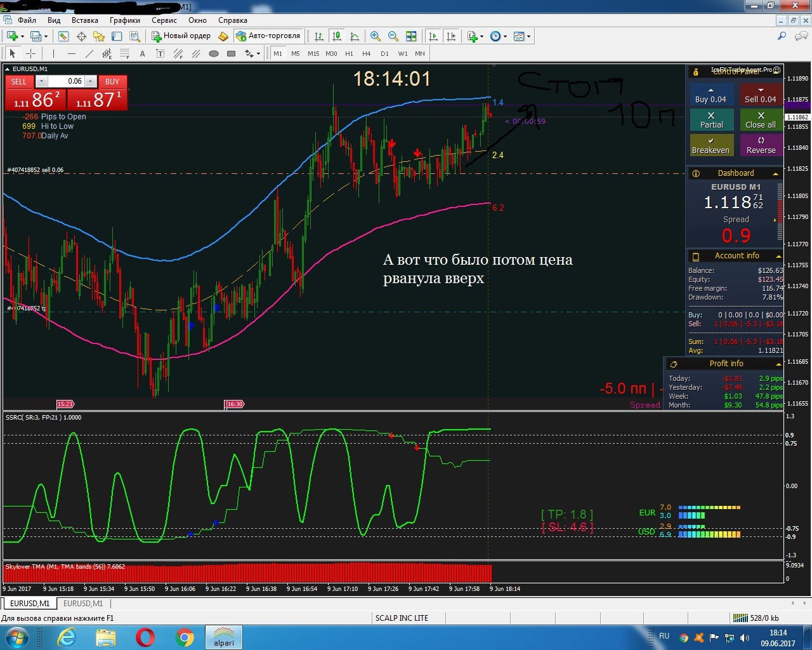Switch chart to candlestick view
This screenshot has width=812, height=650.
pos(337,36)
